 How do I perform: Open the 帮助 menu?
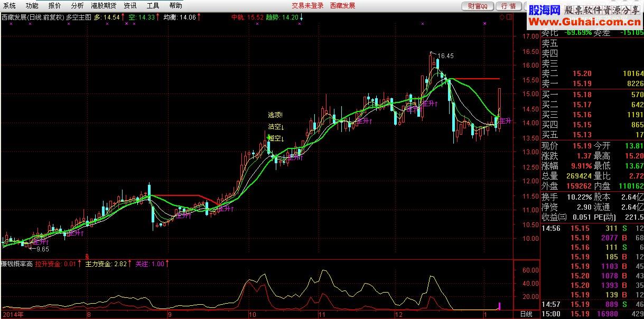click(x=176, y=6)
